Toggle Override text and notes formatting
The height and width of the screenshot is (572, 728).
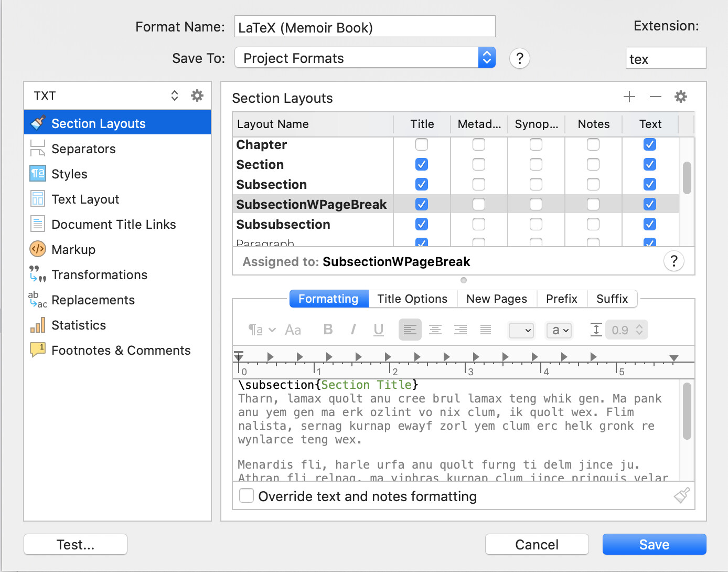point(247,496)
